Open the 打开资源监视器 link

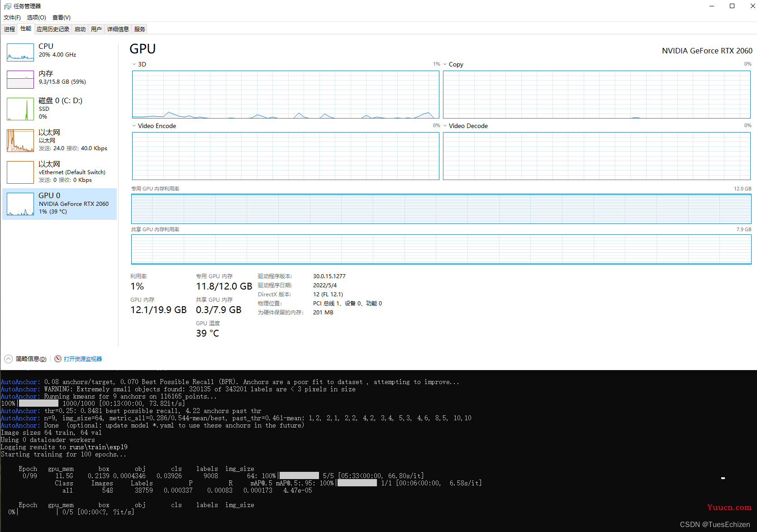(x=83, y=359)
